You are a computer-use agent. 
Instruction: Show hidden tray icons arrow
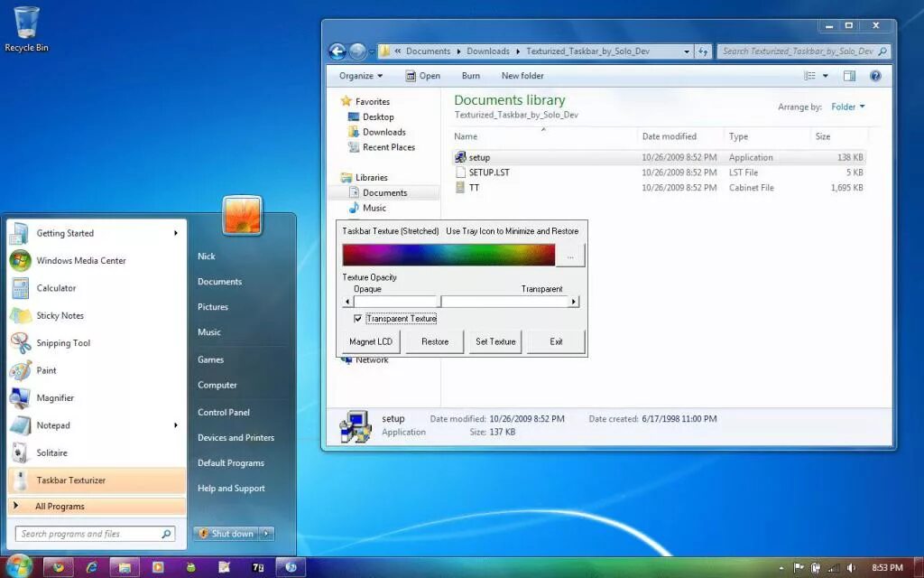click(781, 569)
